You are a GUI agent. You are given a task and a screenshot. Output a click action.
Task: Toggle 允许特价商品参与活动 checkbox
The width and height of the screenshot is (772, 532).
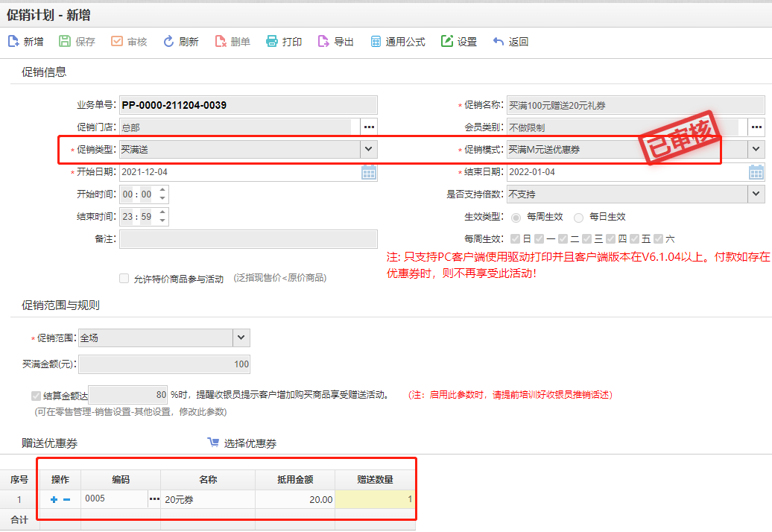[124, 279]
